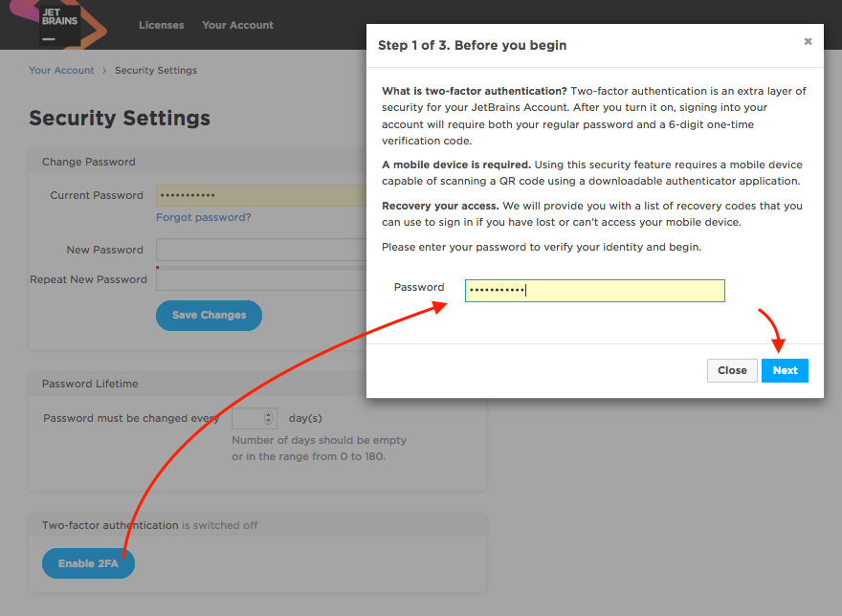Open the Licenses menu item
This screenshot has height=616, width=842.
tap(161, 25)
